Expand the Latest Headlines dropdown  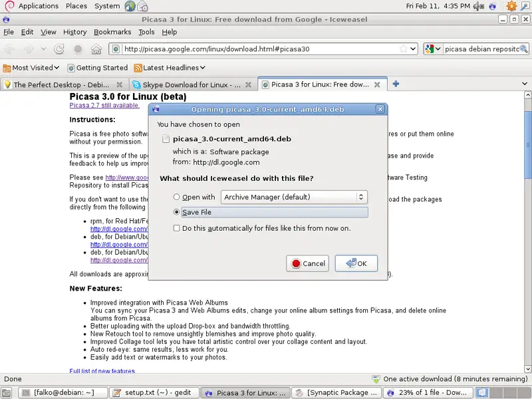click(203, 68)
